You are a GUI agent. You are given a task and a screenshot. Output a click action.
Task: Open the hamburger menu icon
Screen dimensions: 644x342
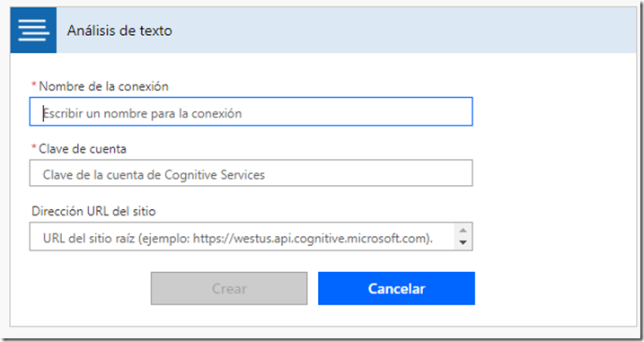click(33, 31)
